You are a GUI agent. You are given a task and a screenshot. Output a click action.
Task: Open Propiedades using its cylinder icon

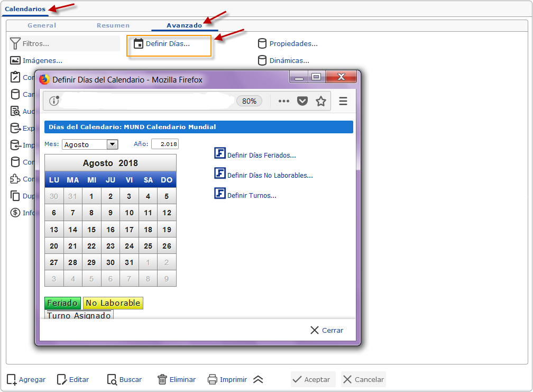(262, 43)
